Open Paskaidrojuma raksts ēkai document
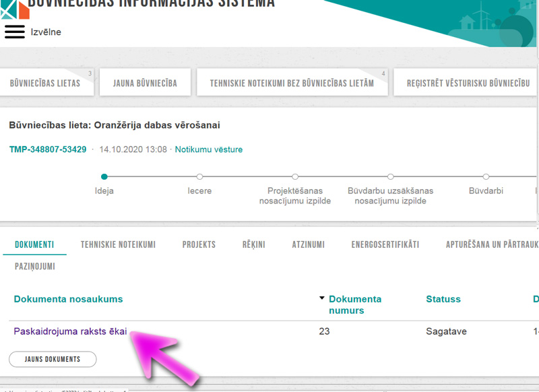Viewport: 539px width, 392px height. click(70, 331)
